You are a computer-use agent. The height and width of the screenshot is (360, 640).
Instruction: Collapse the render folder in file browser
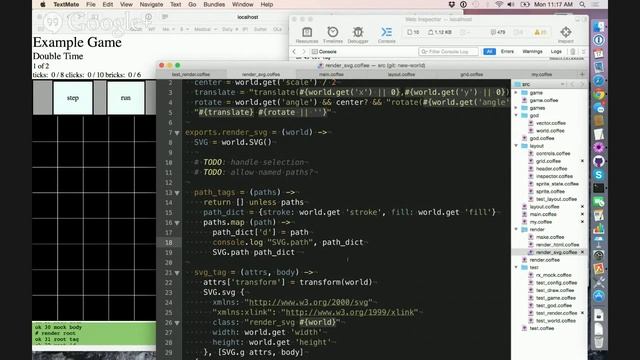(x=516, y=229)
